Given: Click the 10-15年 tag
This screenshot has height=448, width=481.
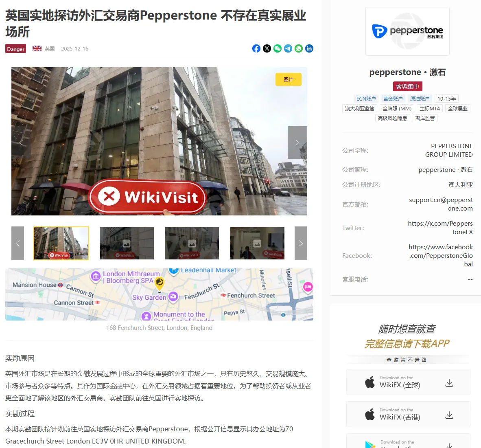Looking at the screenshot, I should click(447, 99).
